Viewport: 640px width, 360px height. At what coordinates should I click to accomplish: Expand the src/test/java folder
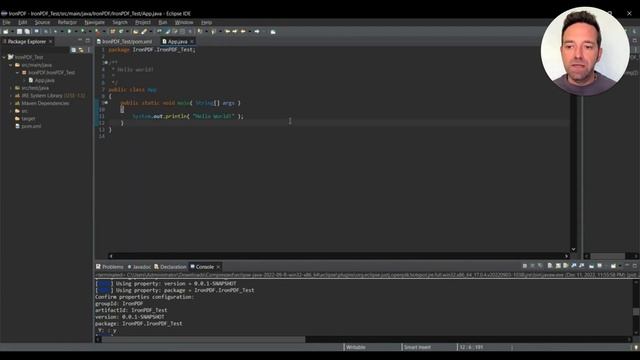coord(11,88)
